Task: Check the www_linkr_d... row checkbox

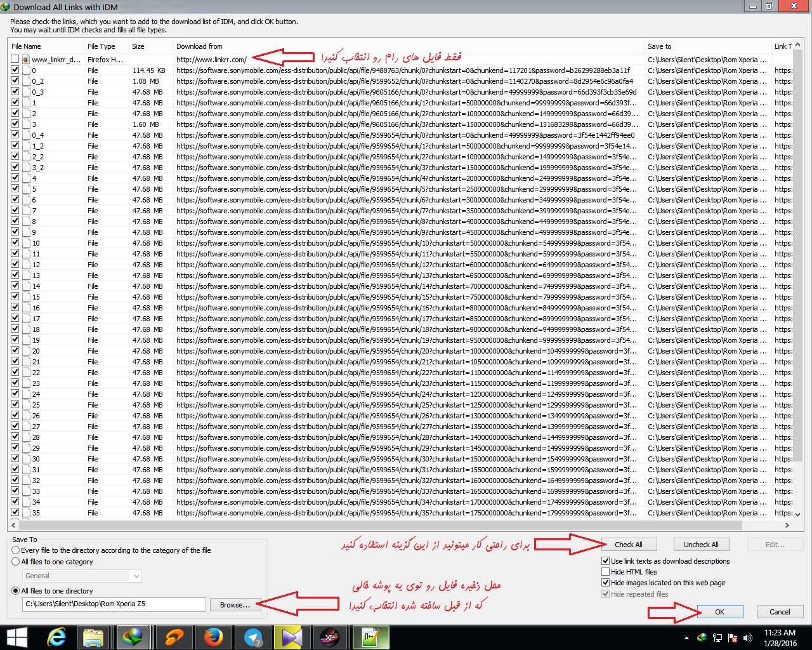Action: tap(15, 59)
